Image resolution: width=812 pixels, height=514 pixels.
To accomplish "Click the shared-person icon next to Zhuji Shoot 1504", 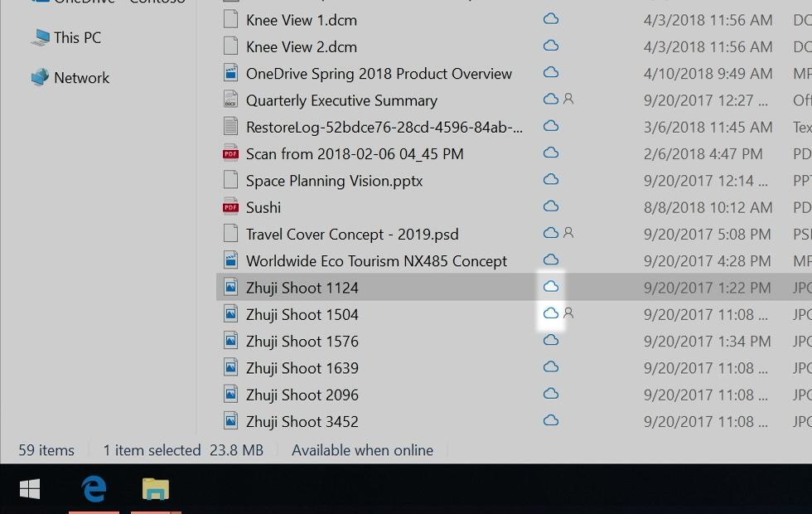I will (x=568, y=313).
